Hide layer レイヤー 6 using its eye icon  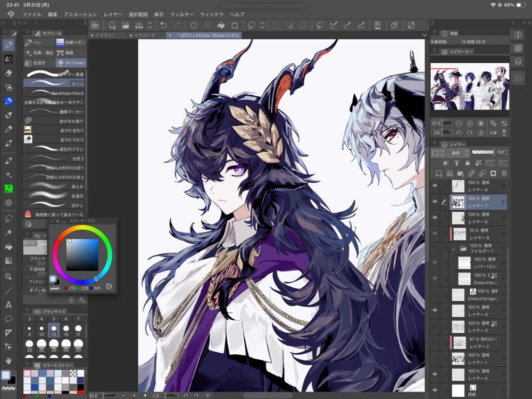coord(435,218)
